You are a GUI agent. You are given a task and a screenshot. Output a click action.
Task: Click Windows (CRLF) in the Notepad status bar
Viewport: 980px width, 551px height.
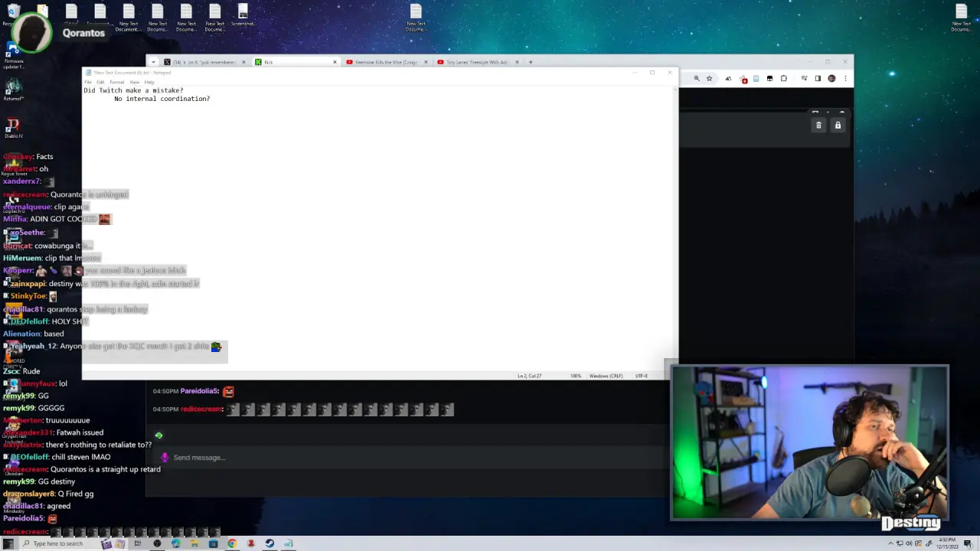[x=606, y=376]
